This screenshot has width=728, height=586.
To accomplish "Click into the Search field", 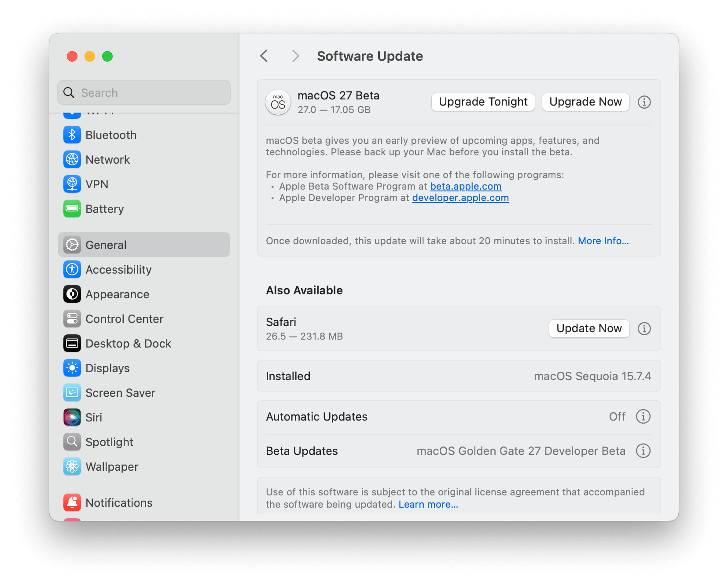I will (144, 92).
